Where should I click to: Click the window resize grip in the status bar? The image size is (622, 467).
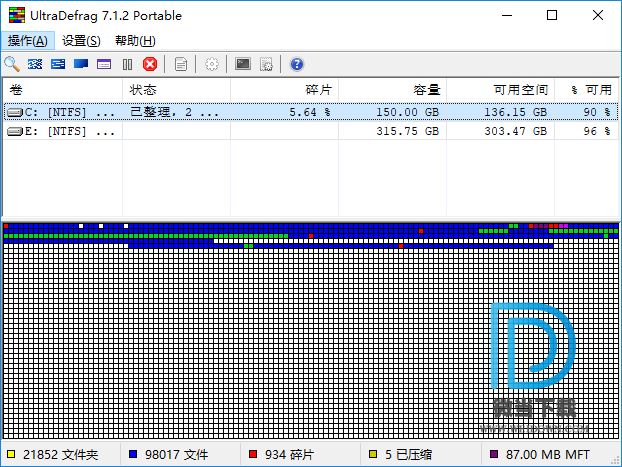[616, 460]
